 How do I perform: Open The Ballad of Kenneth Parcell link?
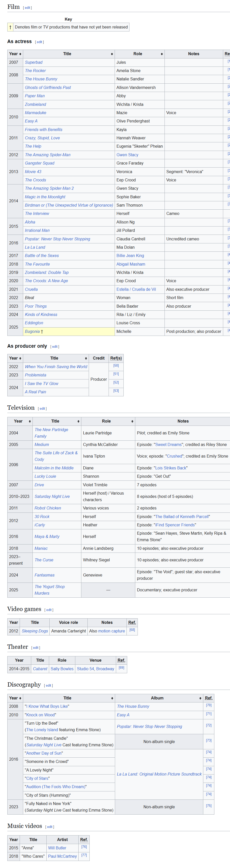[x=182, y=517]
